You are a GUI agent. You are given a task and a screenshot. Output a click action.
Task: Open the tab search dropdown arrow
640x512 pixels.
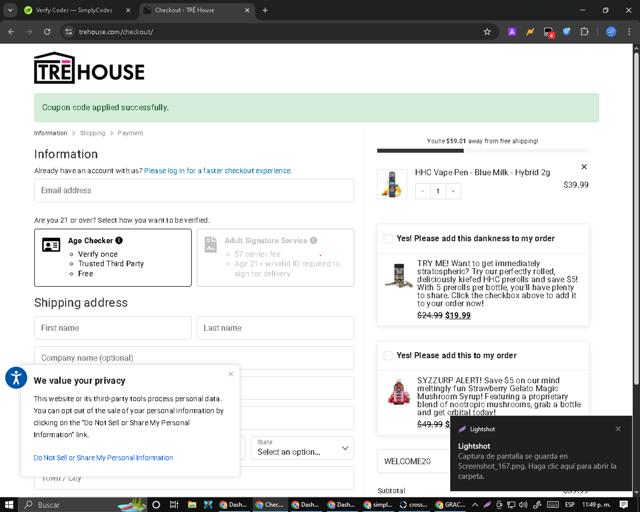coord(10,10)
